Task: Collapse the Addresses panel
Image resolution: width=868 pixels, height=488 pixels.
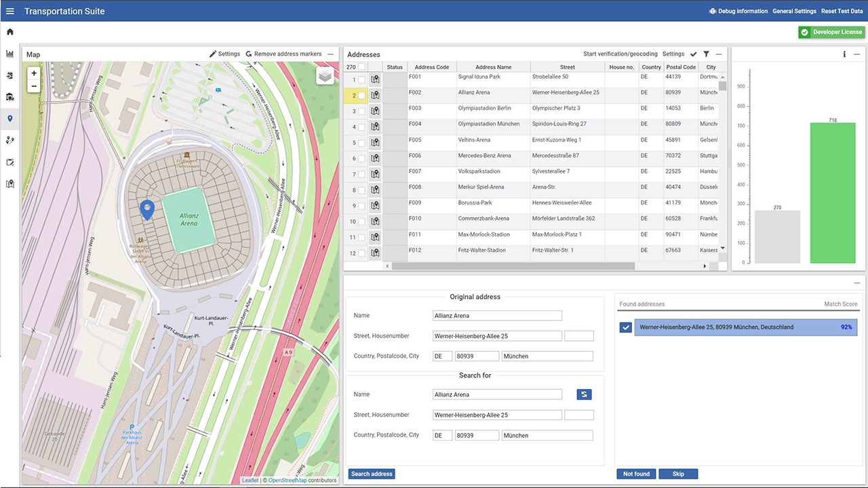Action: click(x=719, y=54)
